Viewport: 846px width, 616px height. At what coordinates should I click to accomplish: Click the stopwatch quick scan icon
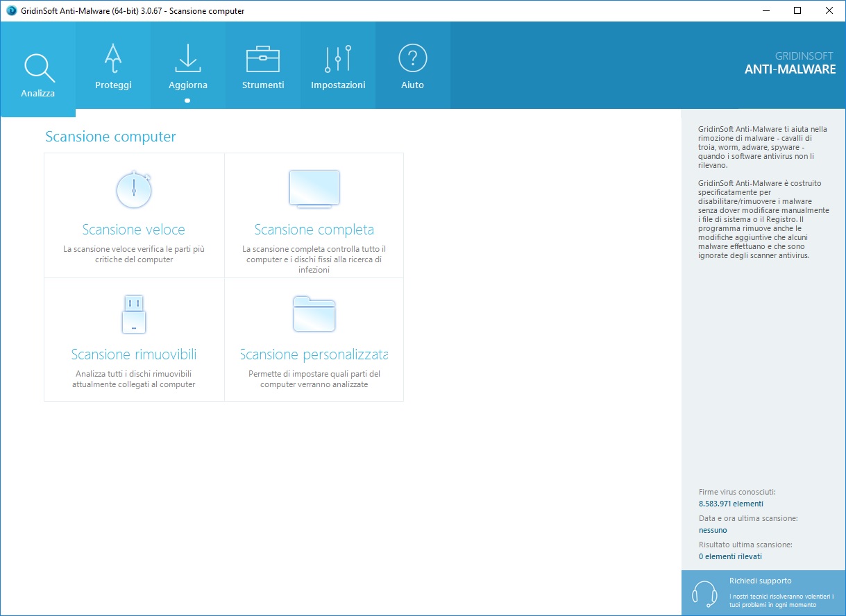point(134,189)
